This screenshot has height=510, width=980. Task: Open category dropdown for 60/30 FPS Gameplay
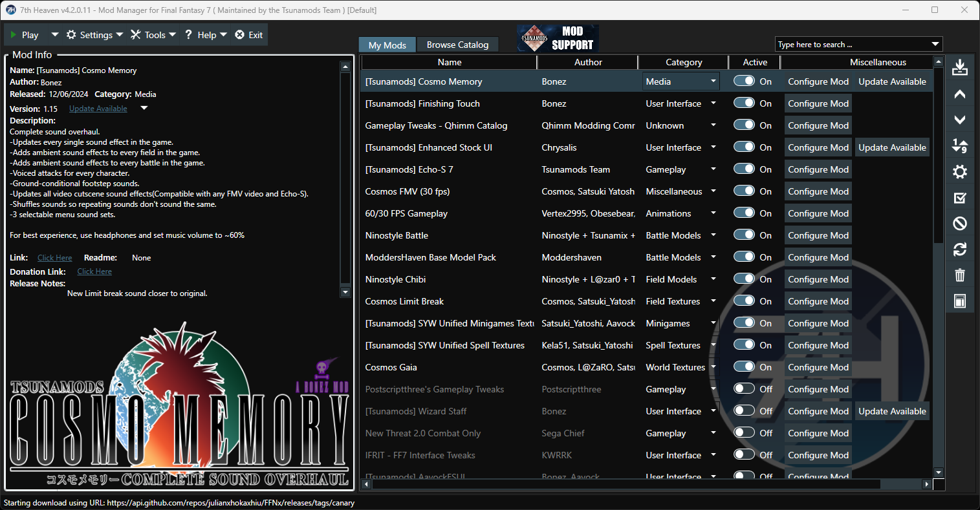(x=713, y=213)
